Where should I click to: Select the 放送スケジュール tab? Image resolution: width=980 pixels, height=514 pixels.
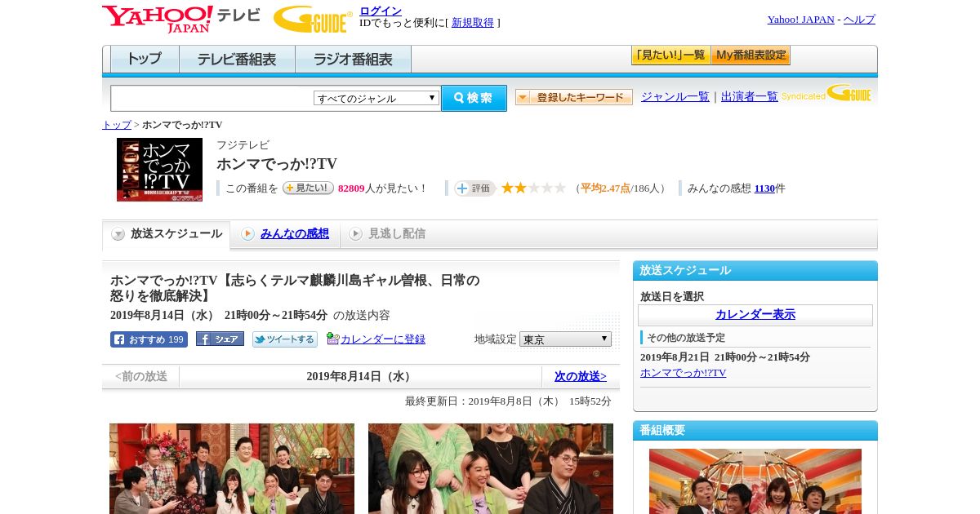click(x=166, y=234)
